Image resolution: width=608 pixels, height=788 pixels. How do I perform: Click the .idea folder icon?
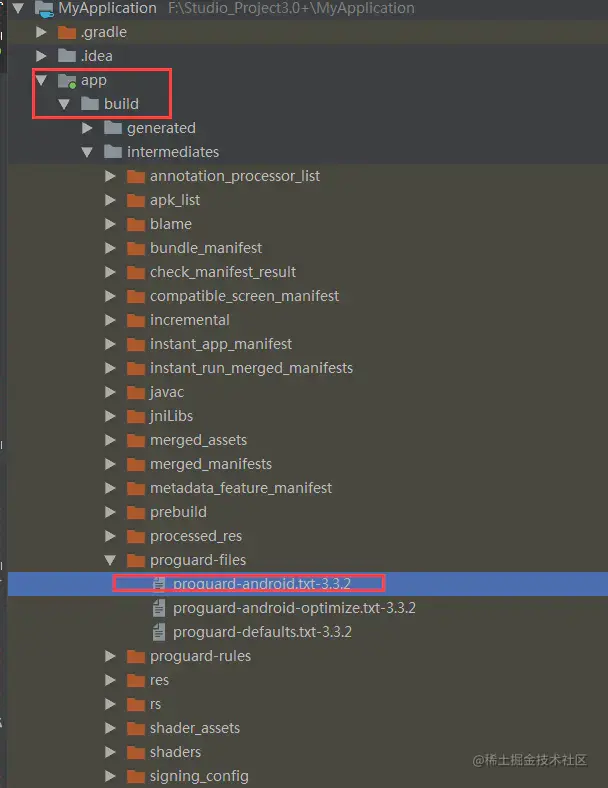67,56
